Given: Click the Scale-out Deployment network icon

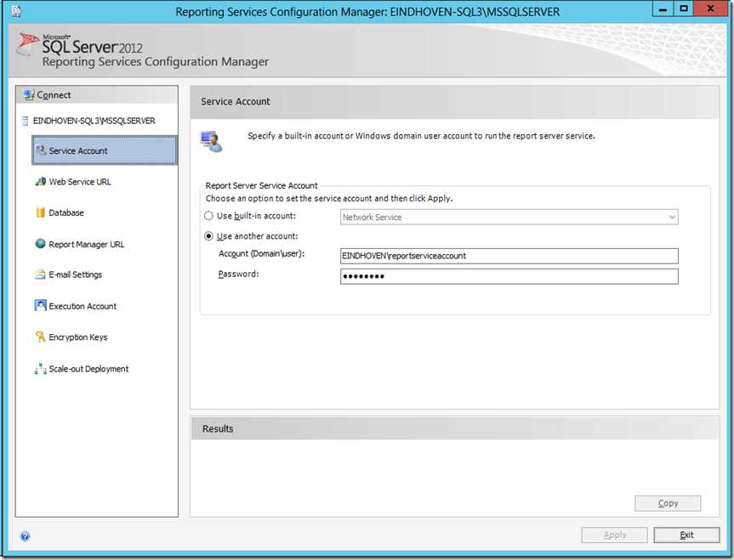Looking at the screenshot, I should click(x=41, y=369).
